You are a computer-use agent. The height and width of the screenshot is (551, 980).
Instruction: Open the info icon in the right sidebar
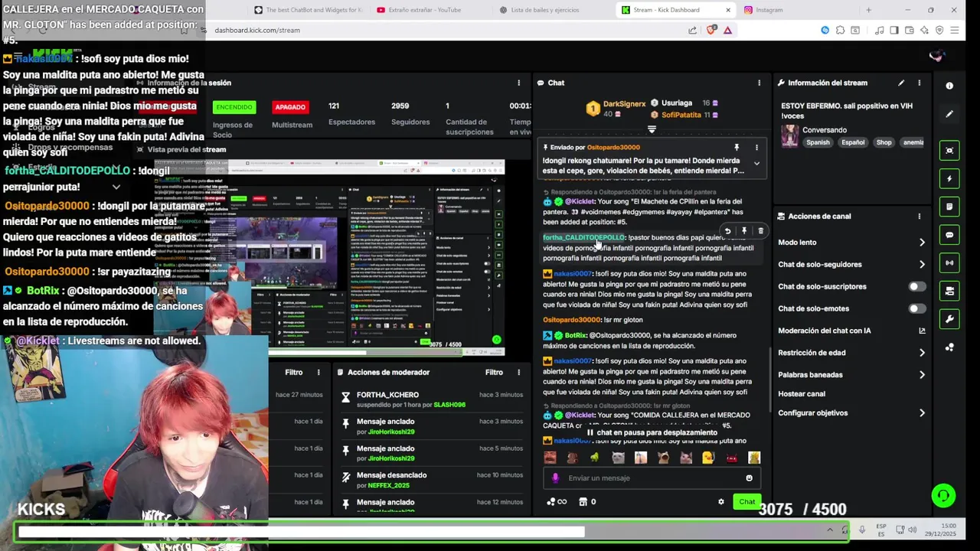(949, 86)
